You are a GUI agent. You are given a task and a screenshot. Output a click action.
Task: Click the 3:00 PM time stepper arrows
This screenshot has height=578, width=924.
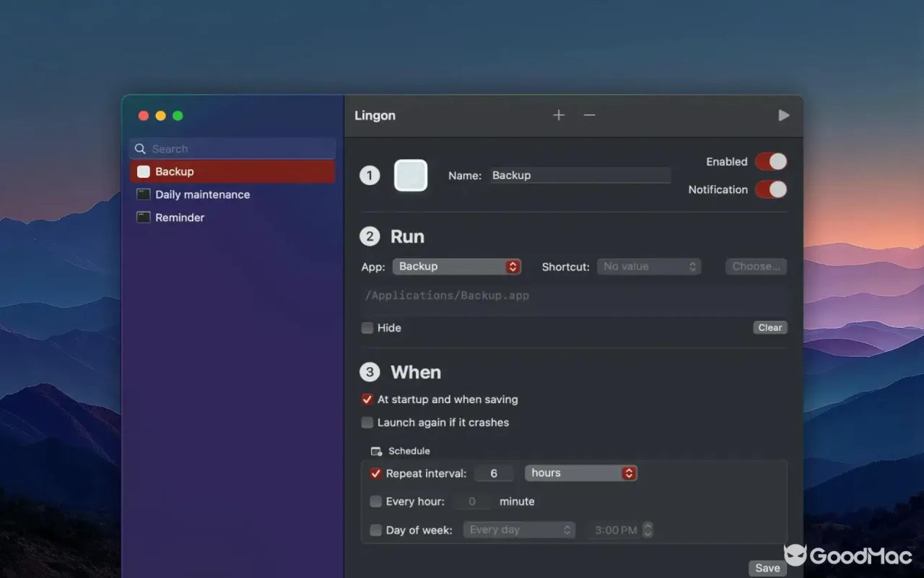[648, 530]
